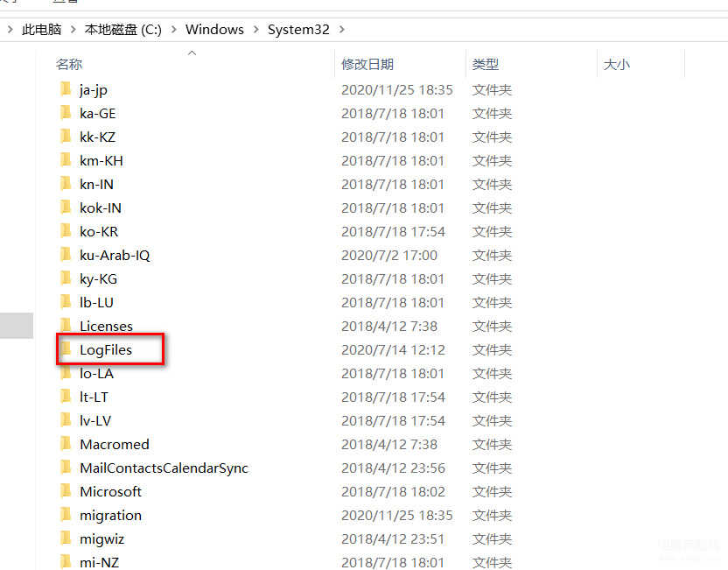Select the Licenses folder name
This screenshot has height=570, width=728.
[x=107, y=326]
